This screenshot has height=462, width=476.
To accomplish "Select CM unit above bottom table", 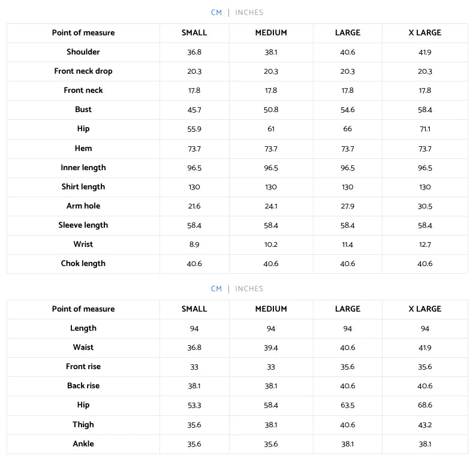I will 216,288.
